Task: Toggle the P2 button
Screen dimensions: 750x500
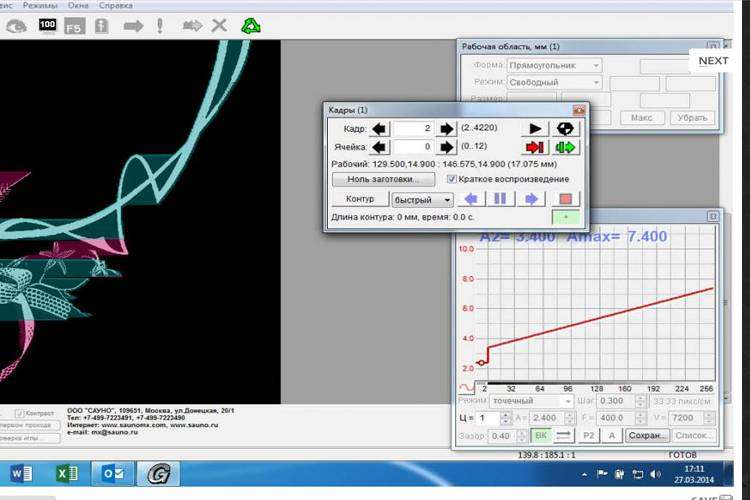Action: click(589, 436)
